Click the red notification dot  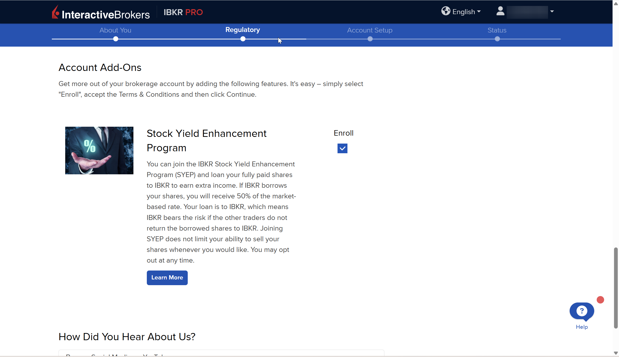[600, 300]
